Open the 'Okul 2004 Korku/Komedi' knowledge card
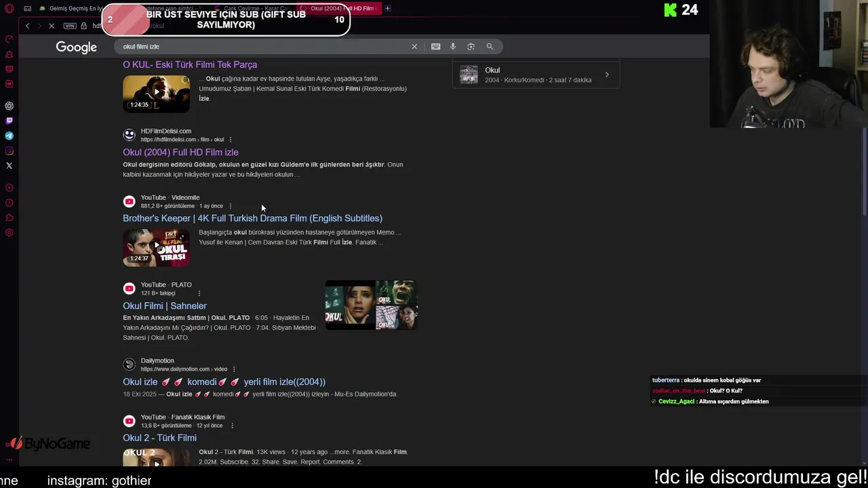 tap(536, 75)
